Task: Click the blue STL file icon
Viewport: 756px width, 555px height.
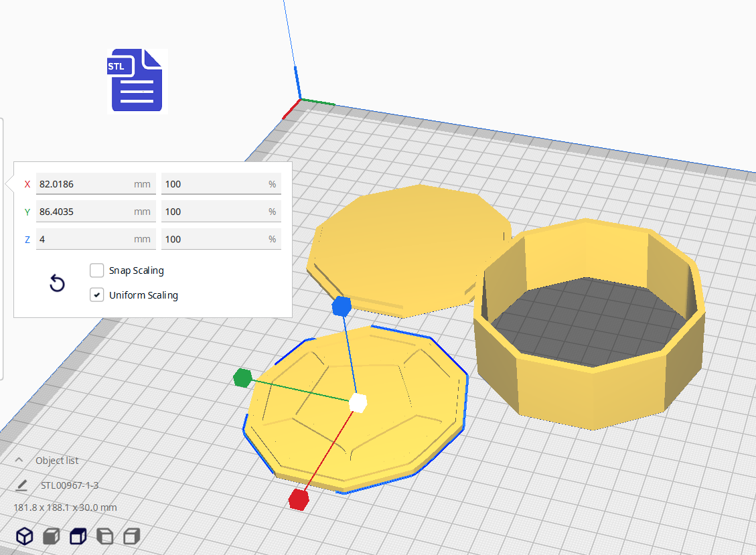Action: coord(137,80)
